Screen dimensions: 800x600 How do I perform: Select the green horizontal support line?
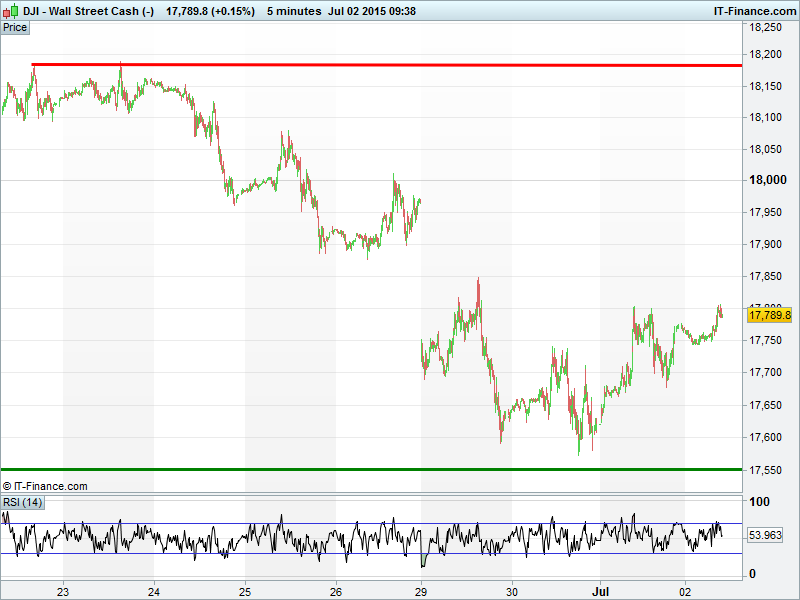(x=400, y=469)
